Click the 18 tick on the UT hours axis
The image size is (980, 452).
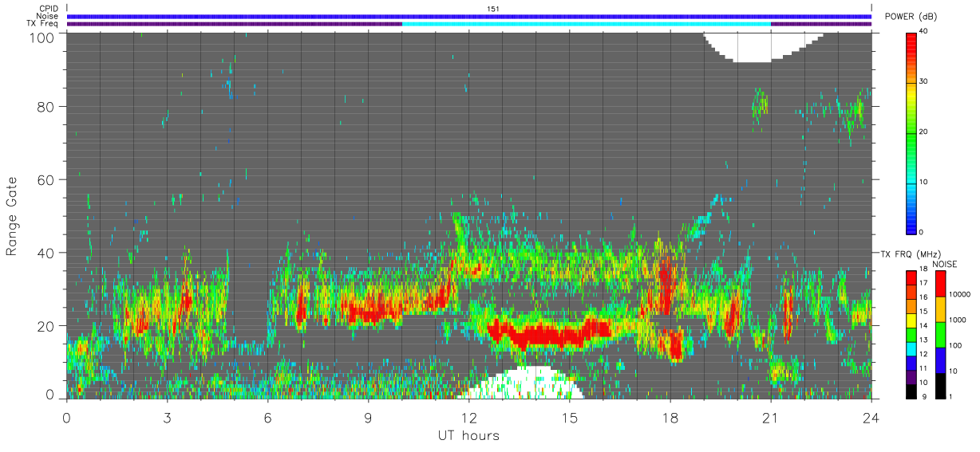(x=670, y=417)
